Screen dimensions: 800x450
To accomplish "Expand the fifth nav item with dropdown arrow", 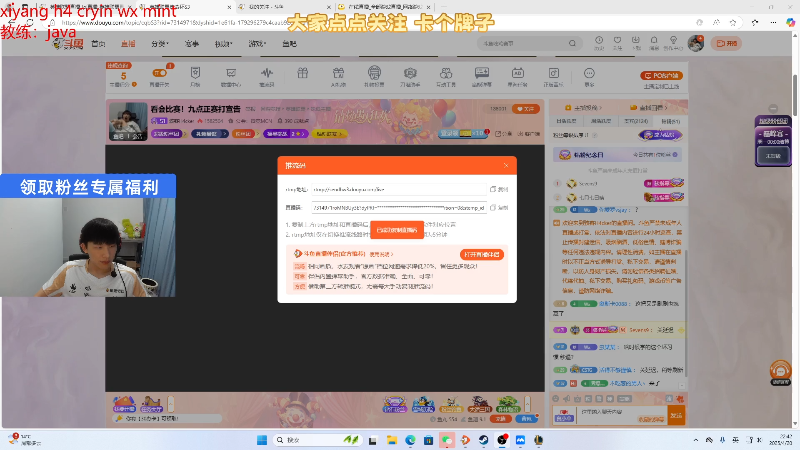I will (223, 44).
